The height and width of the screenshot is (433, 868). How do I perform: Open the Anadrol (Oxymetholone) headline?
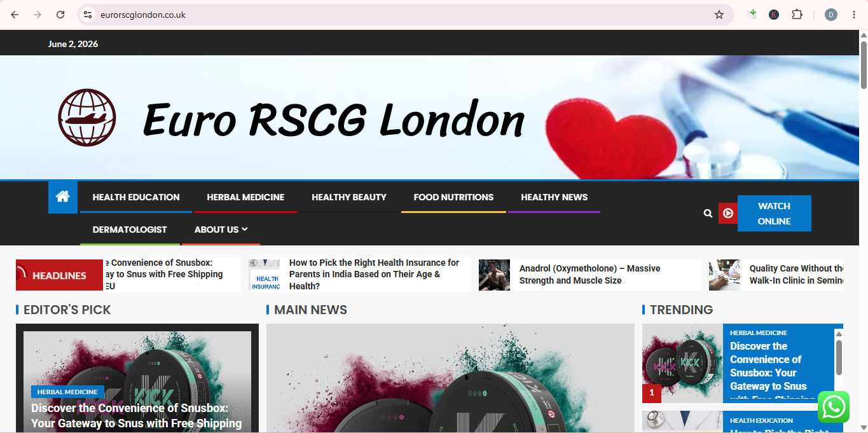[x=589, y=275]
